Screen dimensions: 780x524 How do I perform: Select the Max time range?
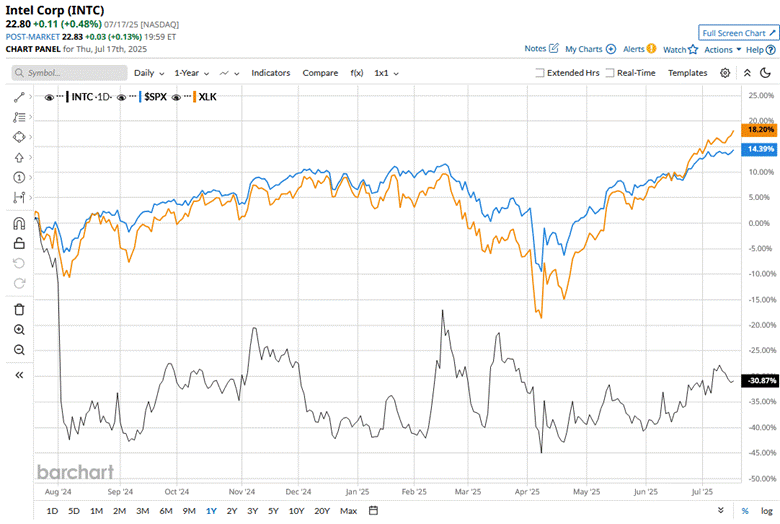click(x=348, y=511)
